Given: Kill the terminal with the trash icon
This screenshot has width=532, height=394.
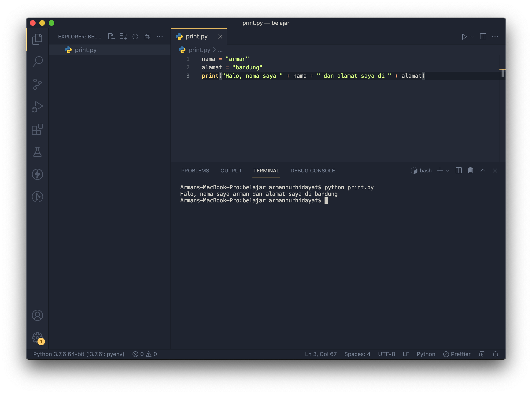Looking at the screenshot, I should click(470, 170).
